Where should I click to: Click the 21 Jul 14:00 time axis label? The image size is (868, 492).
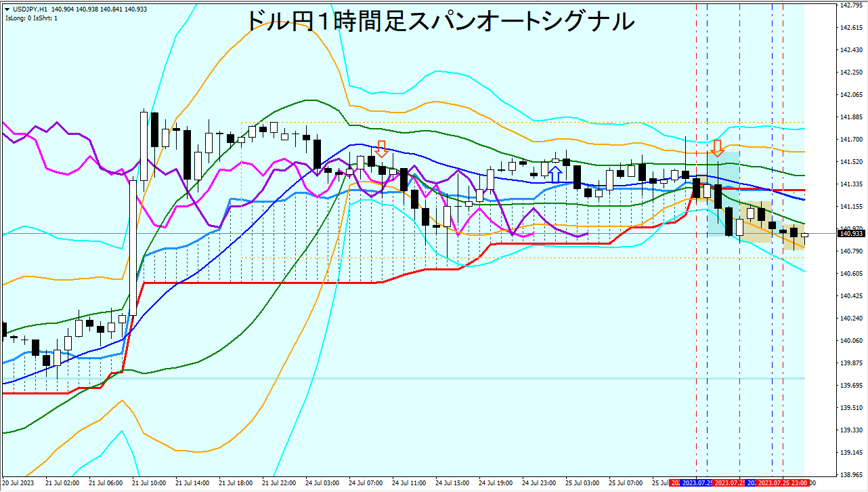(192, 483)
